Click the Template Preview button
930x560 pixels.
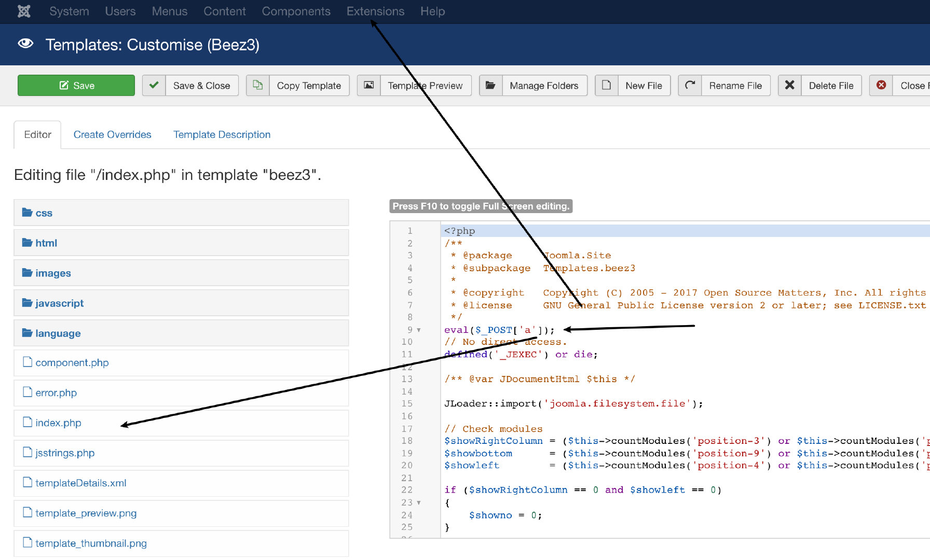pos(414,86)
